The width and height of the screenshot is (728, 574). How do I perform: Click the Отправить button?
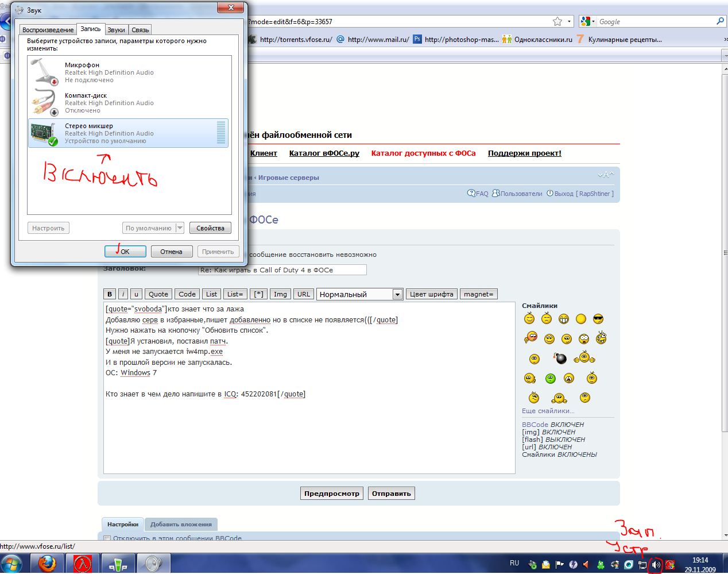(x=391, y=494)
